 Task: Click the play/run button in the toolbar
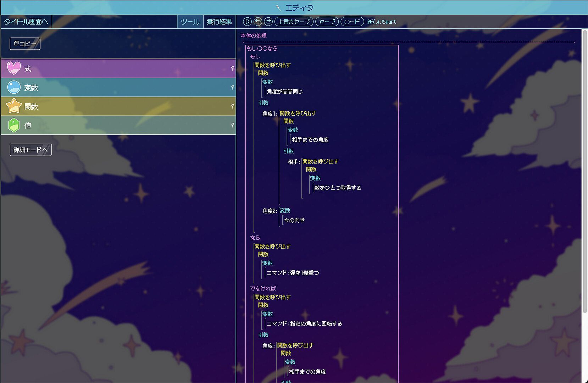[247, 22]
